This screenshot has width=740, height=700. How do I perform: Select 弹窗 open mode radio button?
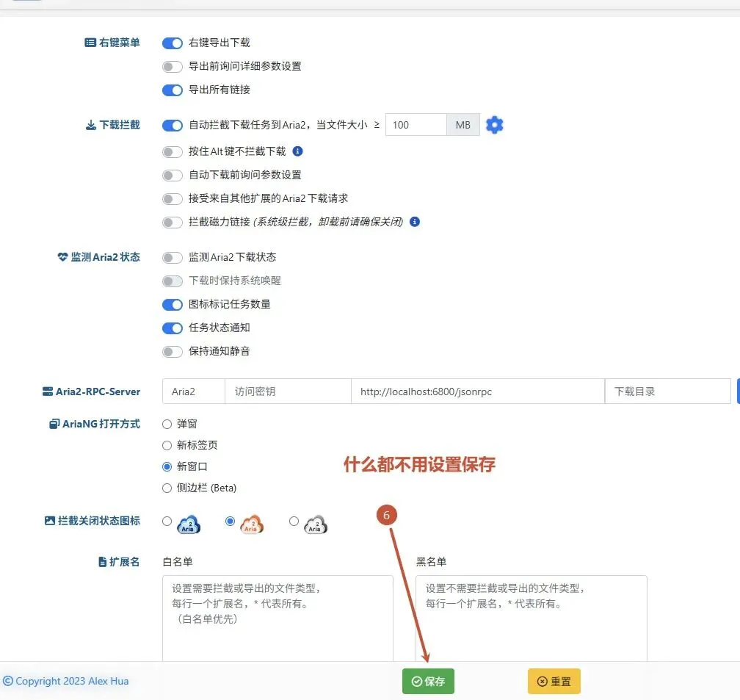pos(167,424)
